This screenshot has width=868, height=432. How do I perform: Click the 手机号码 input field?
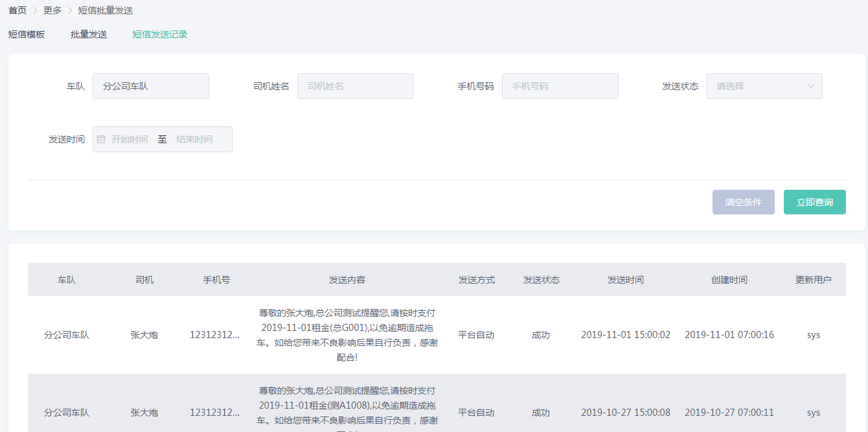[x=560, y=86]
